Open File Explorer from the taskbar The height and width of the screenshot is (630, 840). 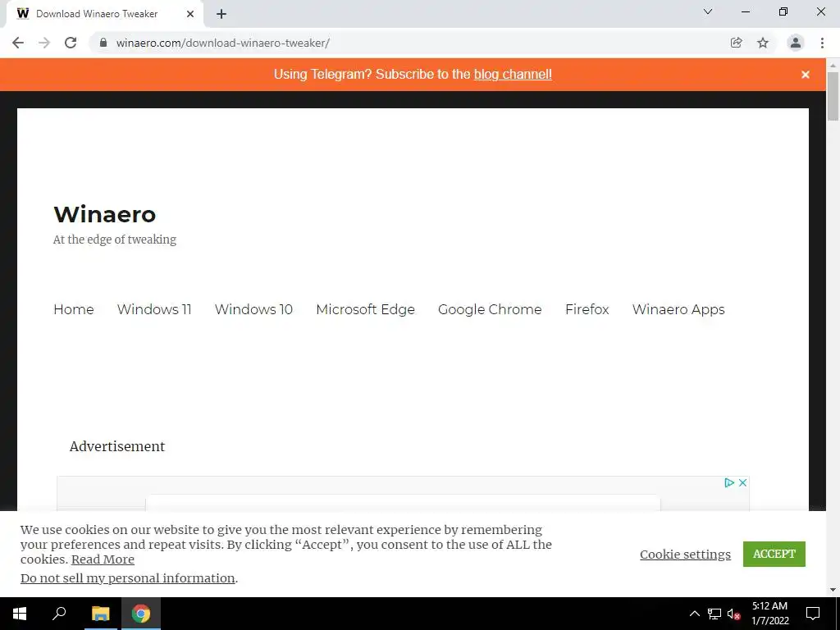point(100,614)
